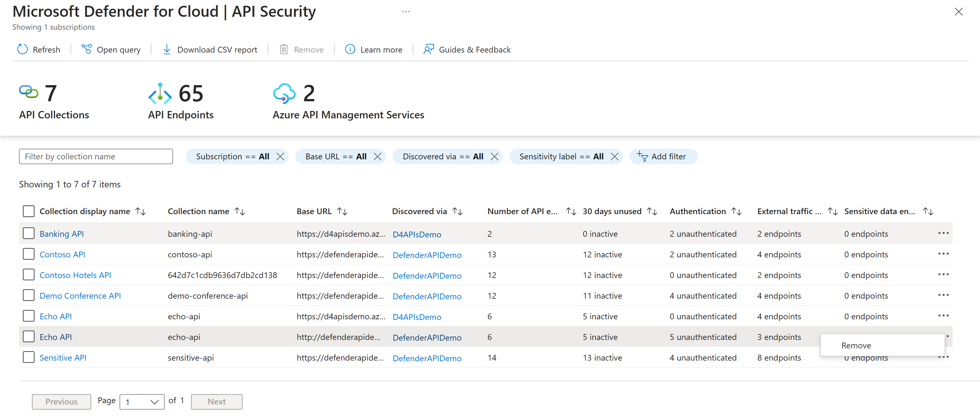Remove the Sensitivity label filter with its X
Screen dimensions: 980x418
tap(614, 157)
